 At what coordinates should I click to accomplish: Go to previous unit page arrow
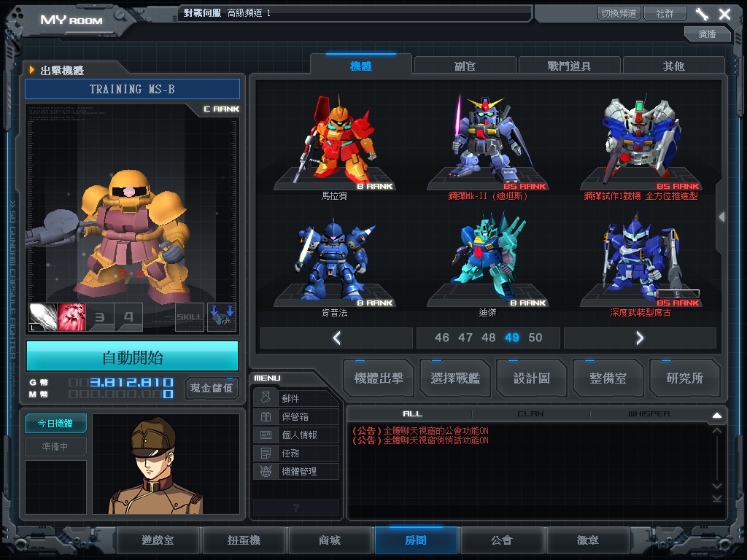(336, 338)
